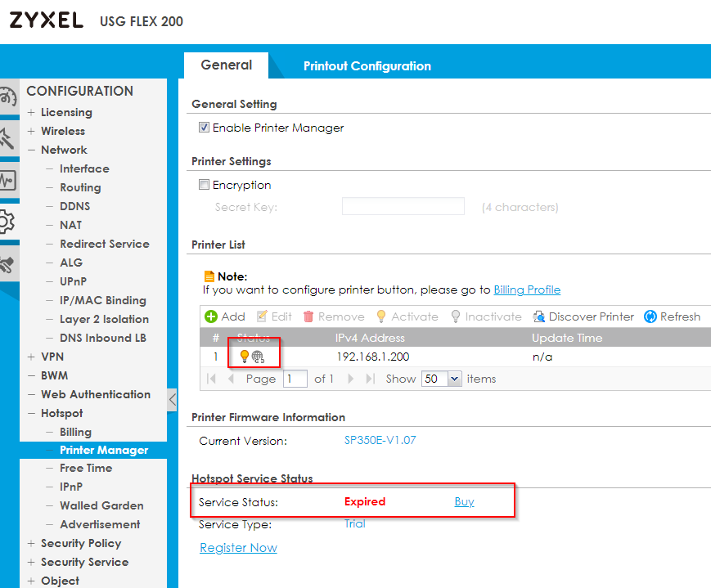Open the Maintenance tools sidebar icon
711x588 pixels.
click(x=7, y=264)
